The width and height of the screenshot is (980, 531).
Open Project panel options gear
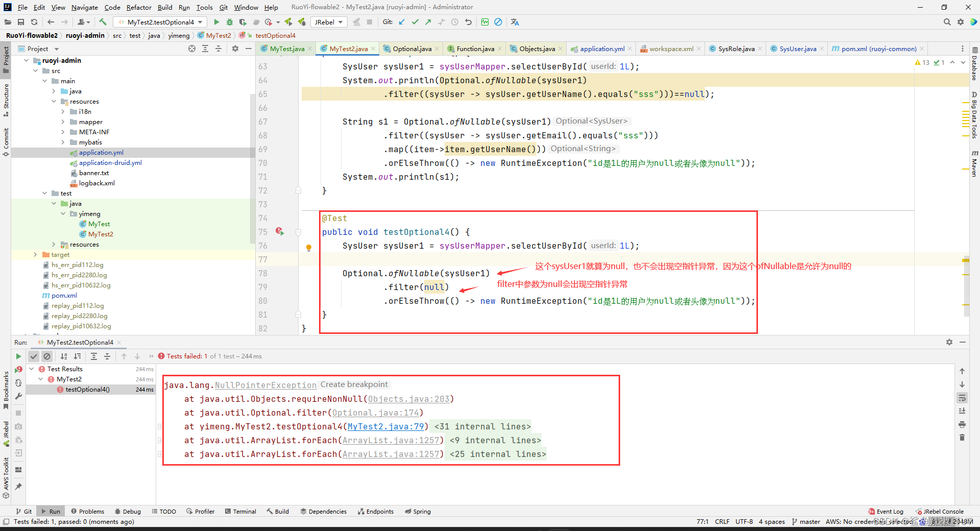(x=235, y=49)
